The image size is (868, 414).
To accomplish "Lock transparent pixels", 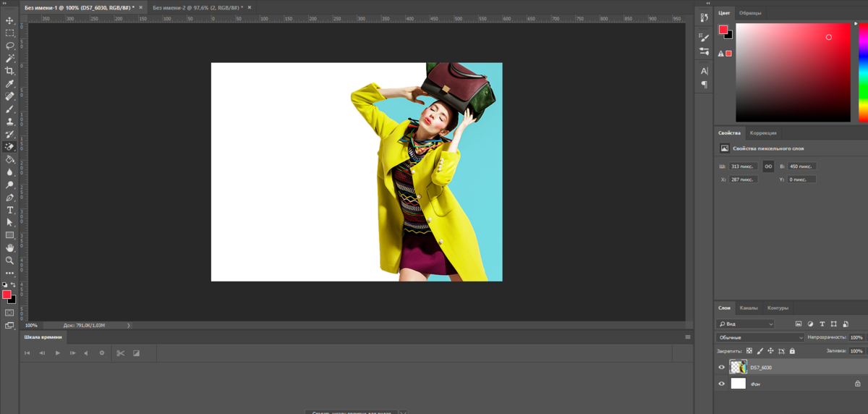I will pyautogui.click(x=749, y=351).
